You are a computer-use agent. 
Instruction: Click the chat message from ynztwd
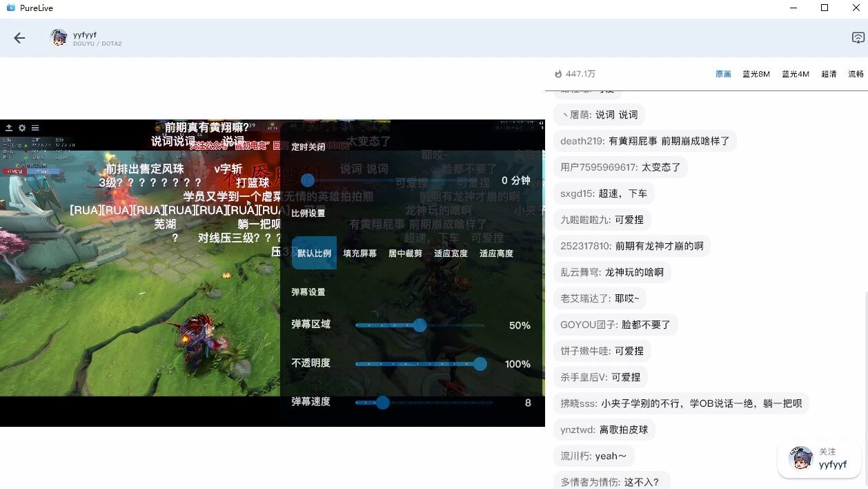[x=604, y=430]
